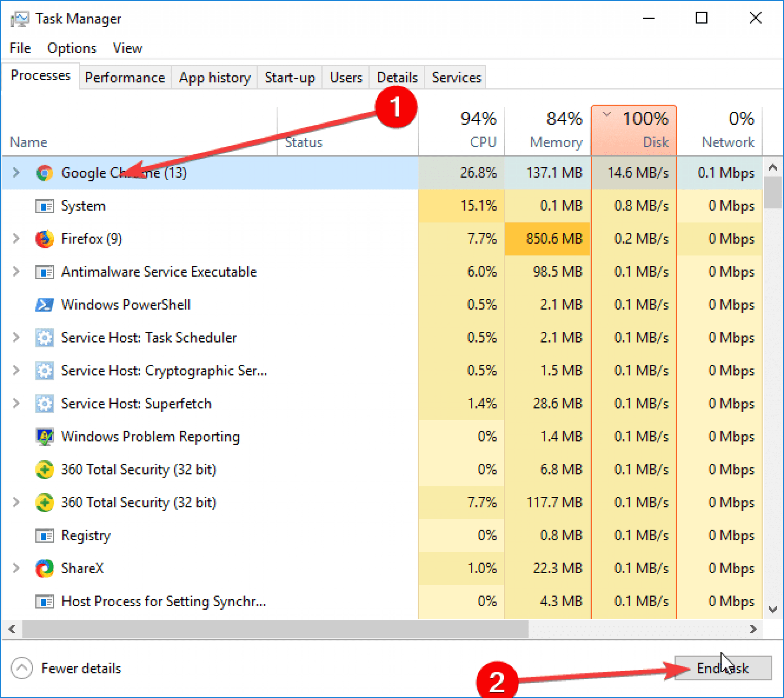Click the ShareX process icon
This screenshot has height=698, width=784.
pos(44,568)
